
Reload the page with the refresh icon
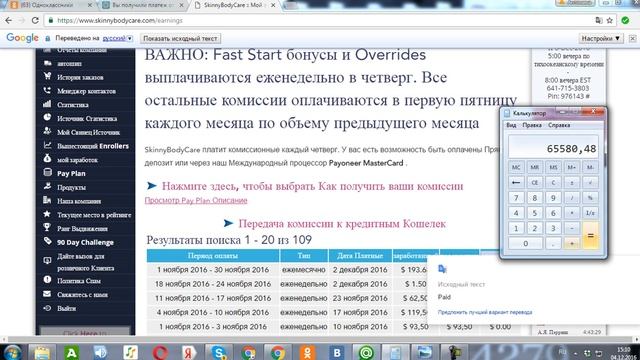[35, 20]
